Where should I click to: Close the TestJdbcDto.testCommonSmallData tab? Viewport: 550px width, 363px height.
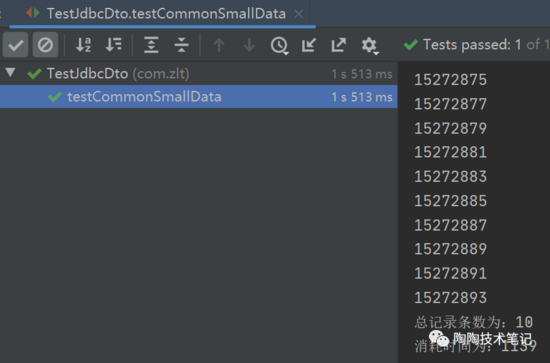299,14
